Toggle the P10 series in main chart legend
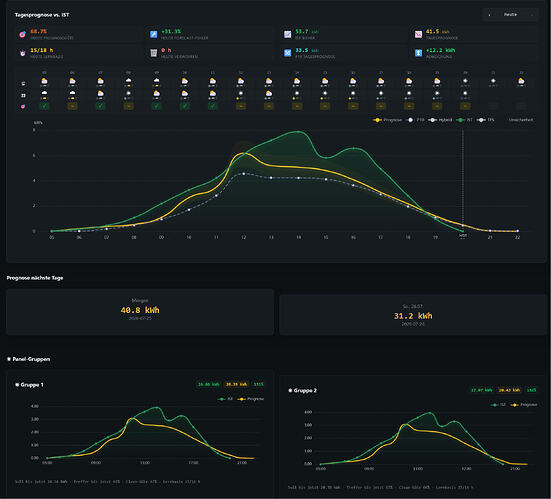551x499 pixels. click(x=415, y=120)
